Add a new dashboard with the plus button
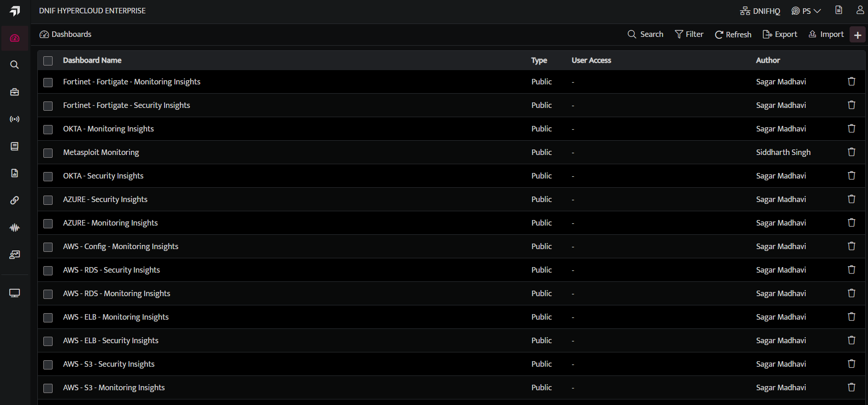868x405 pixels. (x=858, y=35)
